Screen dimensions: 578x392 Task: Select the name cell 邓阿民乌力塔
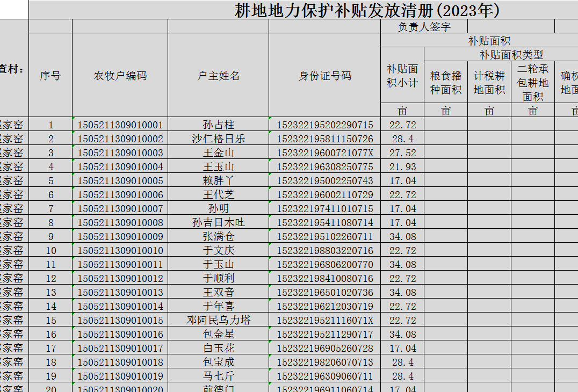pyautogui.click(x=218, y=320)
